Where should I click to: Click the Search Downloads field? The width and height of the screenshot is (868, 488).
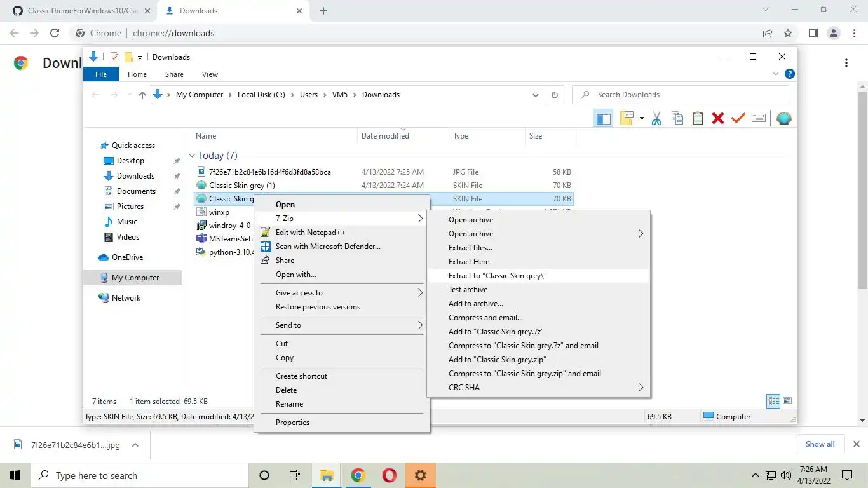[681, 95]
